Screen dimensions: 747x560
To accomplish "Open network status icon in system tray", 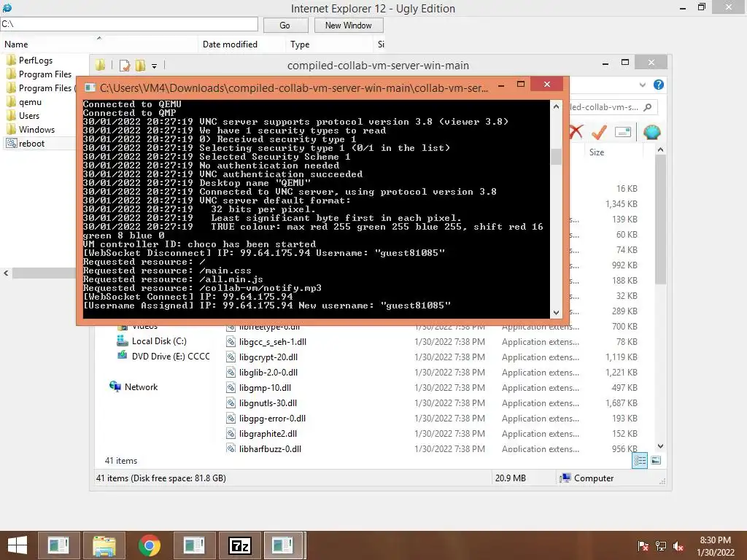I will [x=661, y=546].
